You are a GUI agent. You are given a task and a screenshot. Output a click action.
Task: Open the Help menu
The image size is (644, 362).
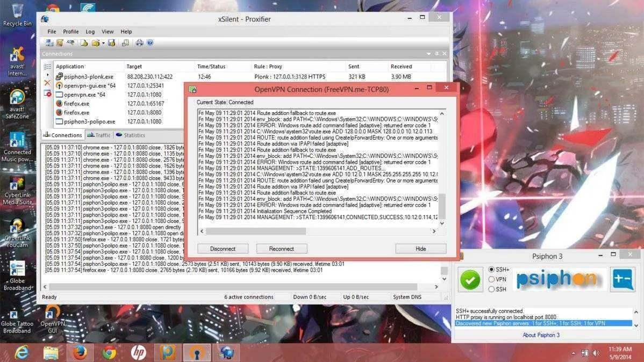(x=126, y=32)
